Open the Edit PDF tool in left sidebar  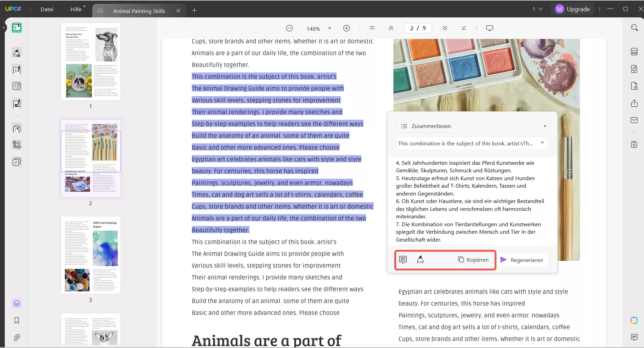click(x=16, y=70)
